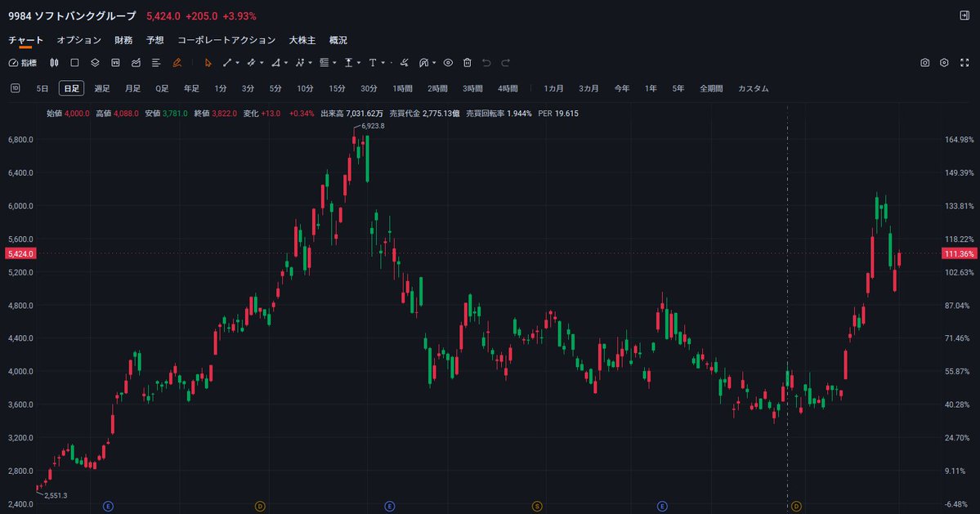The height and width of the screenshot is (514, 980).
Task: Open the カスタム custom range
Action: [753, 89]
